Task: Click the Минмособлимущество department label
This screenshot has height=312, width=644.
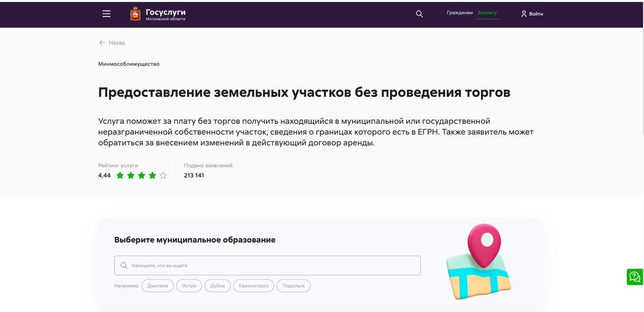Action: [129, 64]
